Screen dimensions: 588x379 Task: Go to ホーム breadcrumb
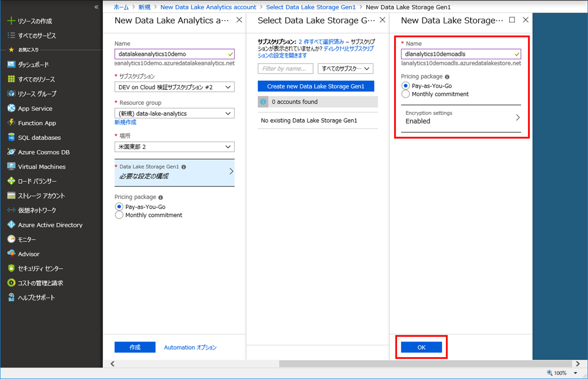tap(121, 7)
